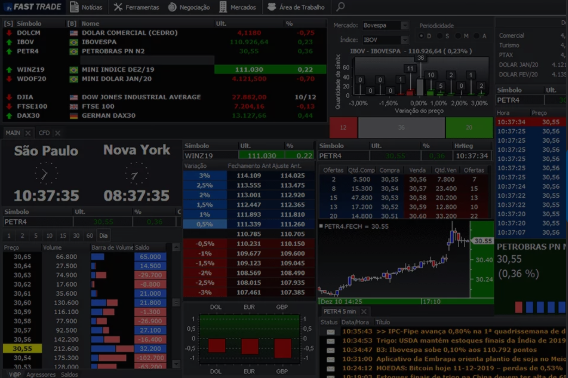The height and width of the screenshot is (378, 568).
Task: Switch to the Saldos bottom tab
Action: (69, 374)
